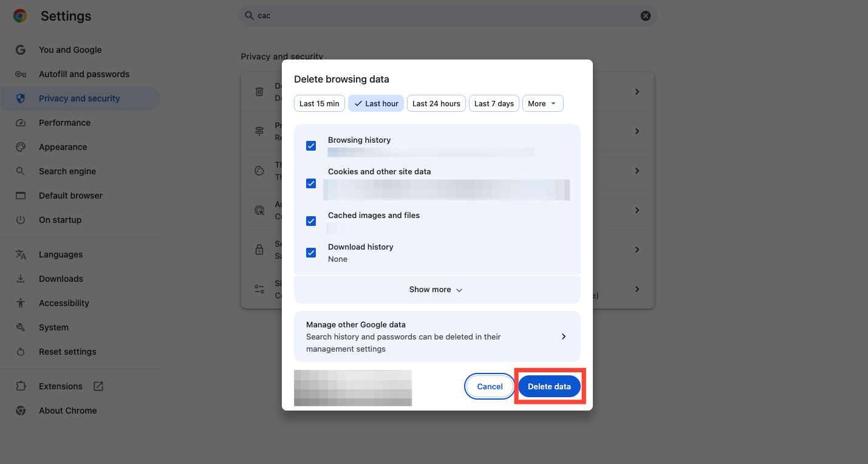Open the More time range dropdown
This screenshot has width=868, height=464.
[542, 104]
